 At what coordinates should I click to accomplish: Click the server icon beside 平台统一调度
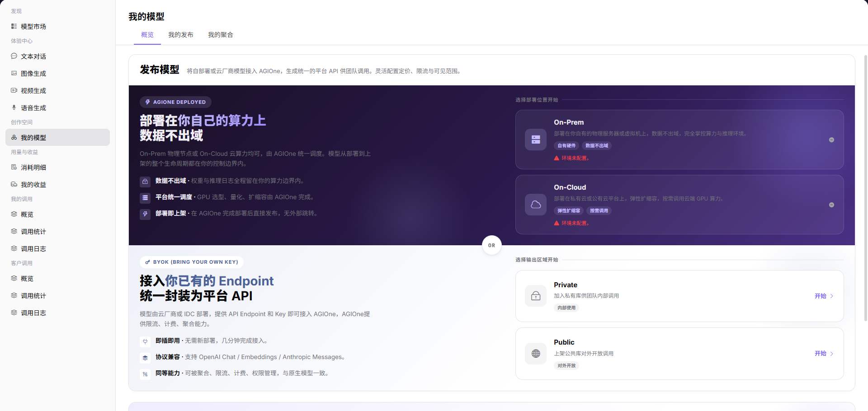tap(145, 198)
